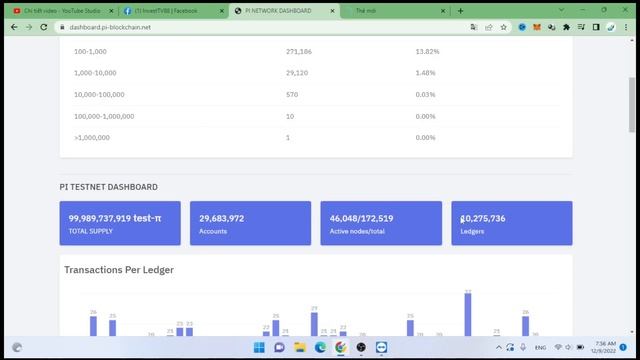Screen dimensions: 640x360
Task: Expand the hidden system tray icons
Action: coord(499,347)
